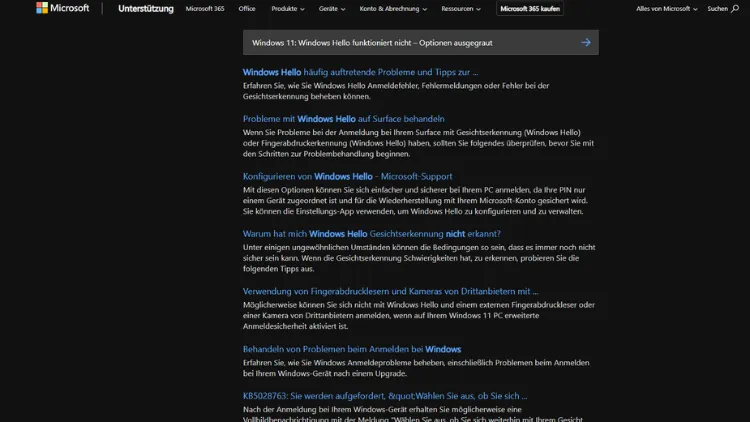Click text 'bei Ihrem Windows-Gerät nach einem Upgrade.'

click(x=325, y=374)
